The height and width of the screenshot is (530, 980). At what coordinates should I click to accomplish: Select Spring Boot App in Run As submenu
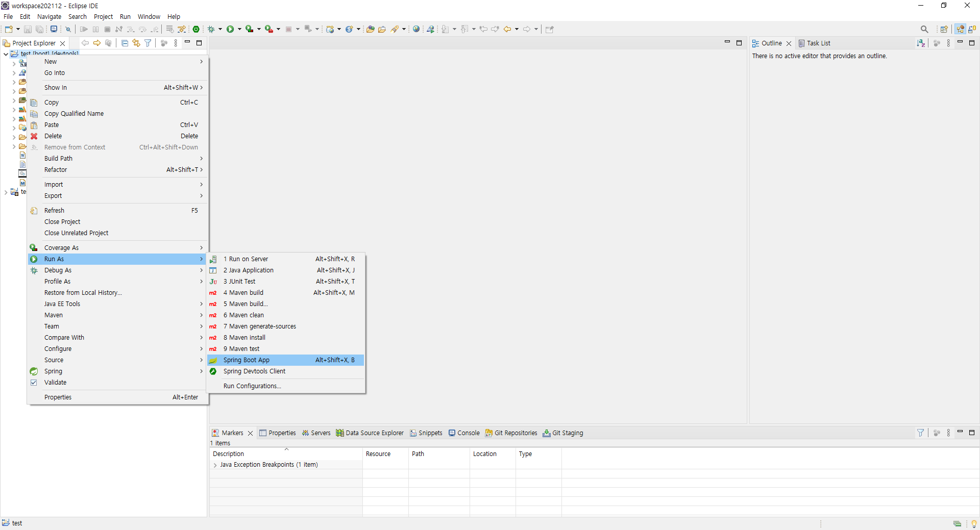(285, 360)
